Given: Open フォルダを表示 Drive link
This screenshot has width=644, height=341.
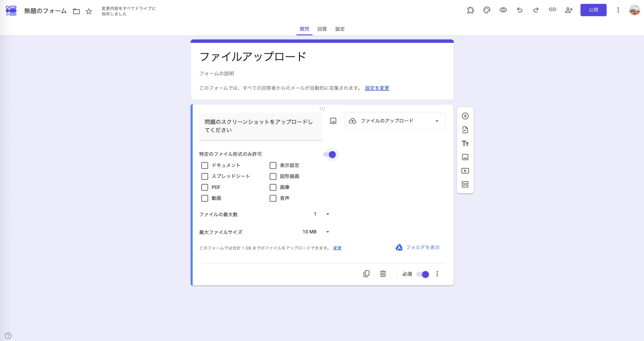Looking at the screenshot, I should coord(418,247).
